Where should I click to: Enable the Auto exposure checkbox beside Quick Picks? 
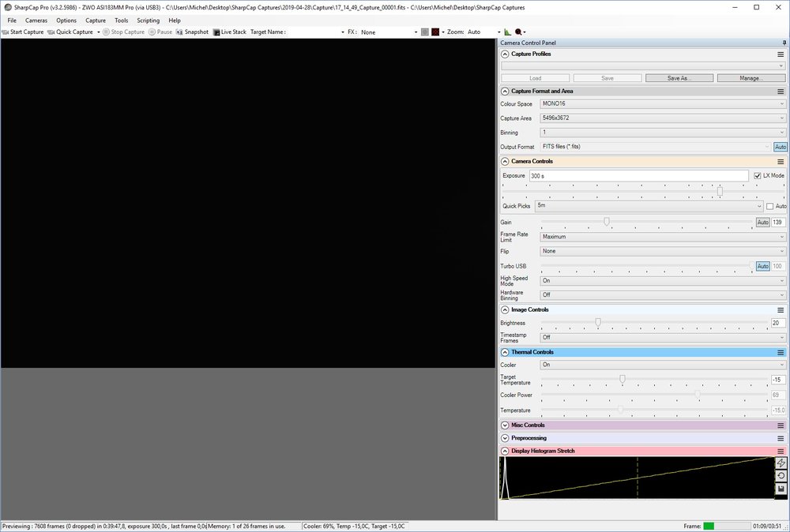pyautogui.click(x=769, y=206)
